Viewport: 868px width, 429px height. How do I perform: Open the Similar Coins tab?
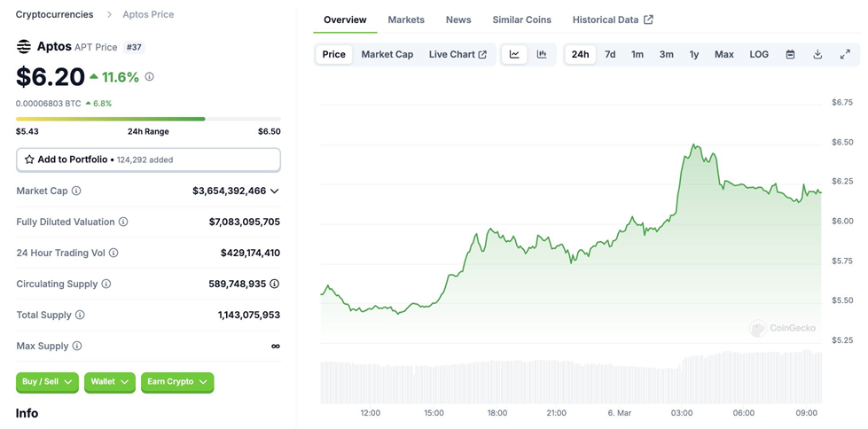tap(522, 19)
